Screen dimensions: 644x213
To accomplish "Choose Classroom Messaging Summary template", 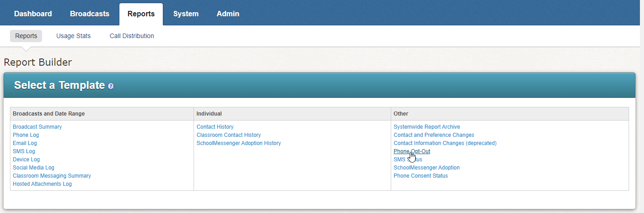I will 52,176.
